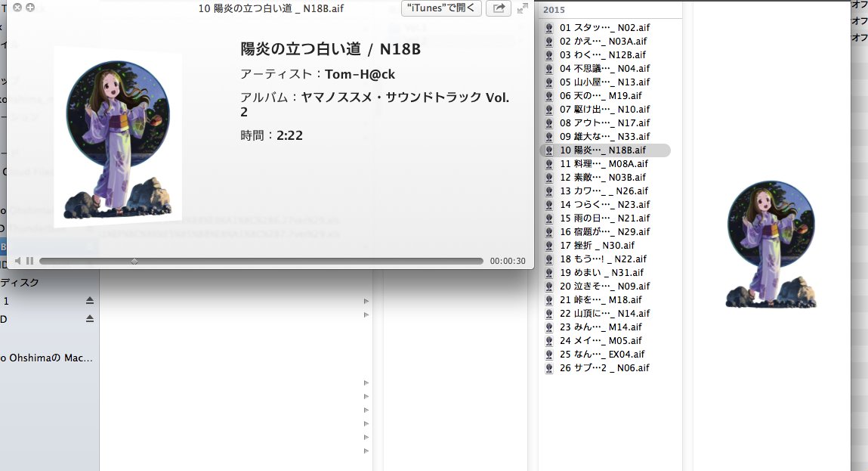Click the track duration 2:22 text
The width and height of the screenshot is (868, 471).
tap(289, 136)
